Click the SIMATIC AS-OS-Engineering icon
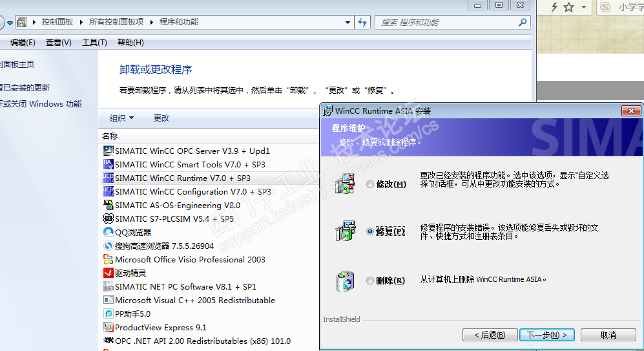This screenshot has height=351, width=644. coord(108,205)
